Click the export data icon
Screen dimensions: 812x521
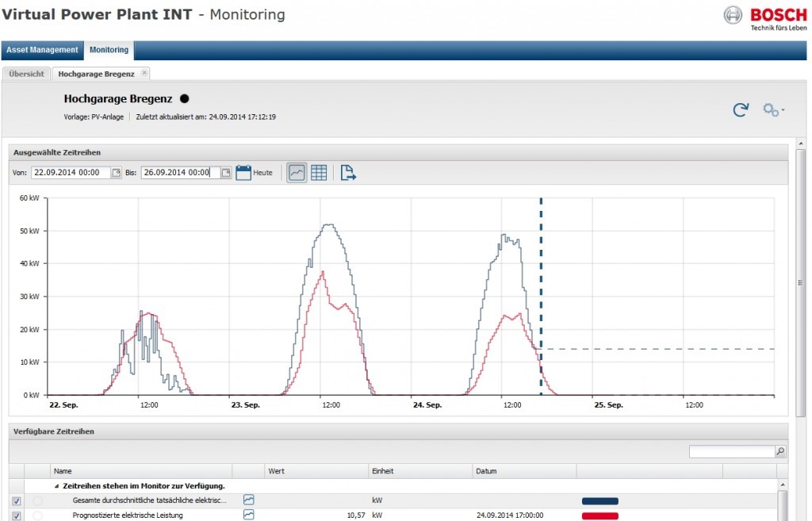pyautogui.click(x=348, y=173)
